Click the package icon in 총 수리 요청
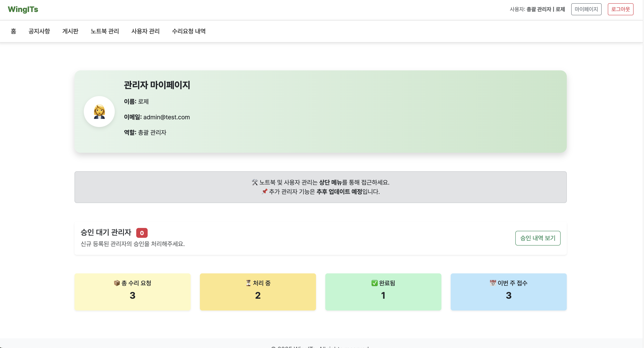 point(117,283)
